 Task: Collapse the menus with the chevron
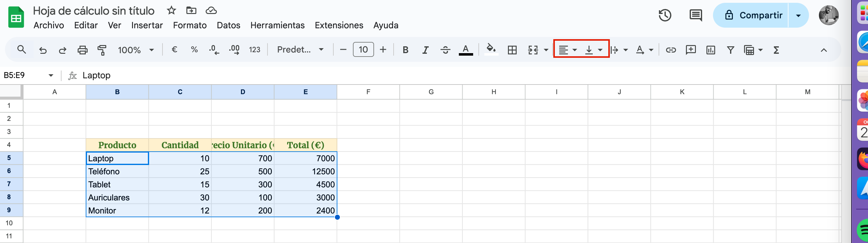point(824,50)
